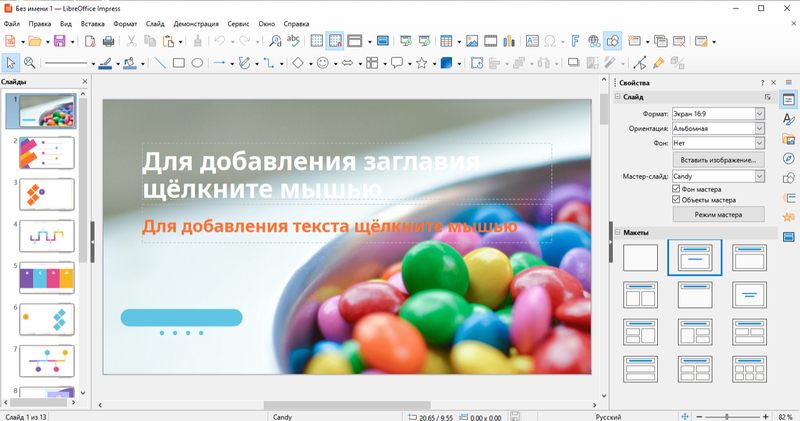
Task: Open the Fill Color bucket icon
Action: pos(130,63)
